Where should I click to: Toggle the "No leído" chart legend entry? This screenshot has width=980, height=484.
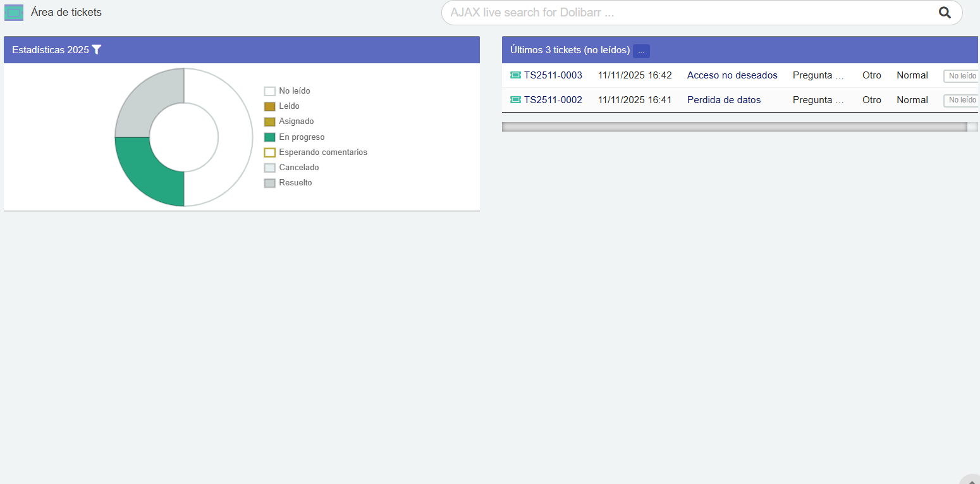(x=294, y=91)
